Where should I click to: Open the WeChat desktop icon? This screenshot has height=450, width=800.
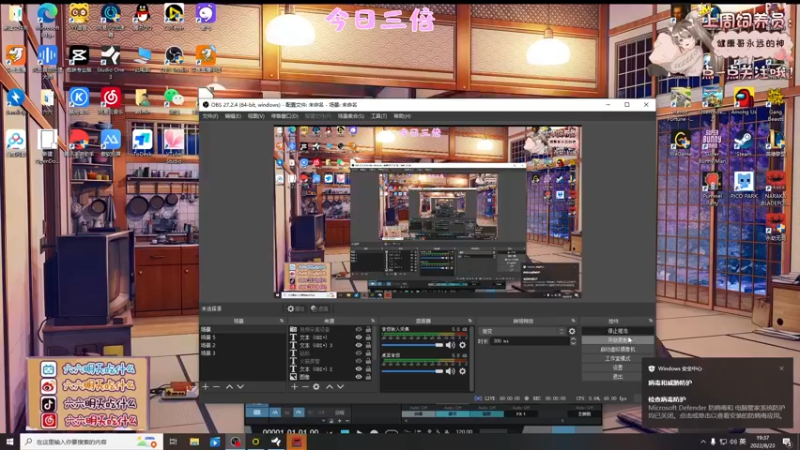(x=174, y=101)
